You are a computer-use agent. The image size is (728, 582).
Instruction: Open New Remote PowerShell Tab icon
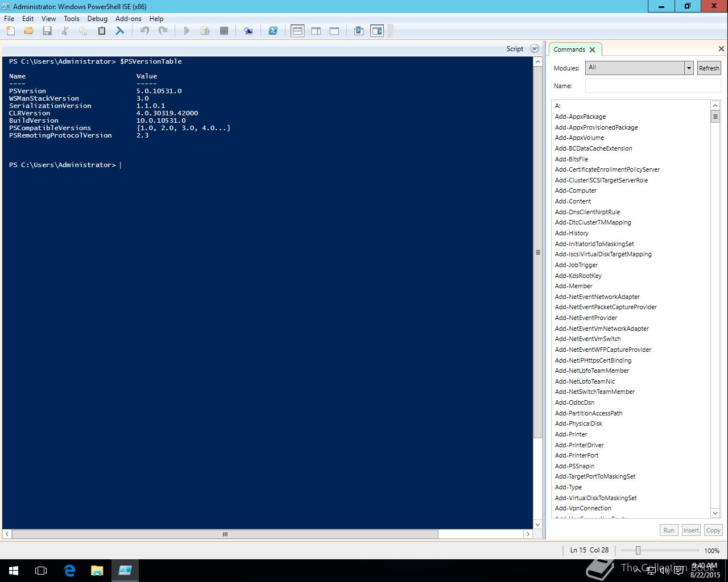249,31
